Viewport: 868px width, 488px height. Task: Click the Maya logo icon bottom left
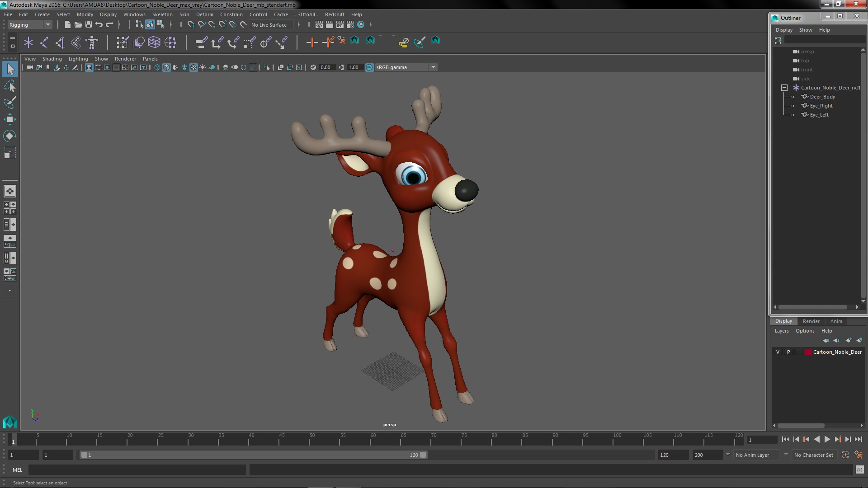click(x=9, y=422)
